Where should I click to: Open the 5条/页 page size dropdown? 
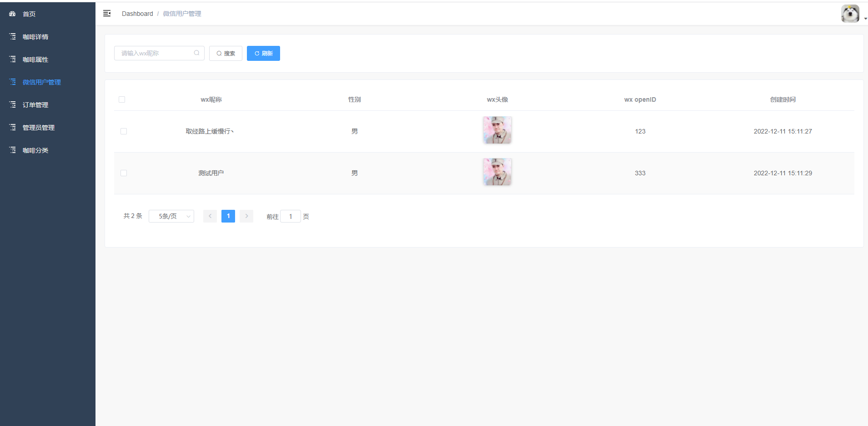171,216
